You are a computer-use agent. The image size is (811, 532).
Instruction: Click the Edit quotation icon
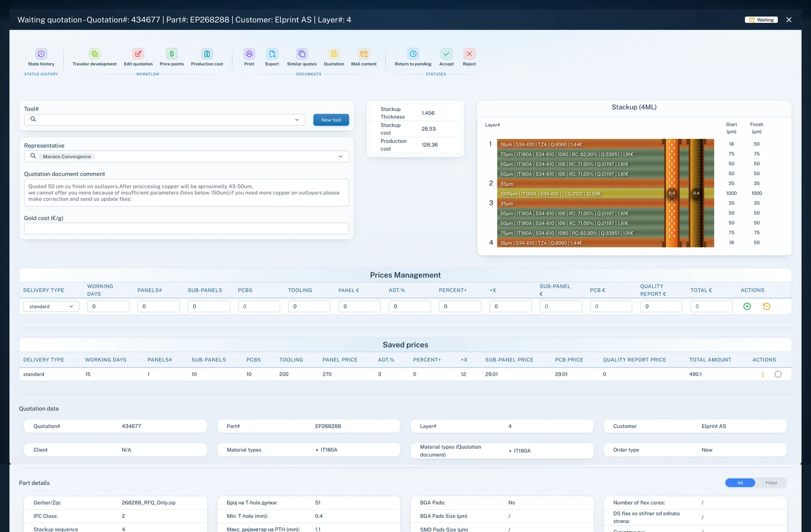point(138,54)
